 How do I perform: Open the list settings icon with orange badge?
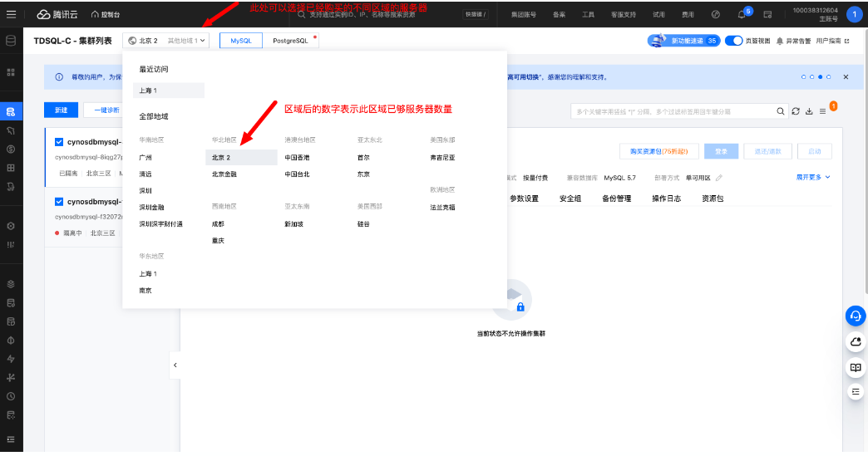(822, 111)
